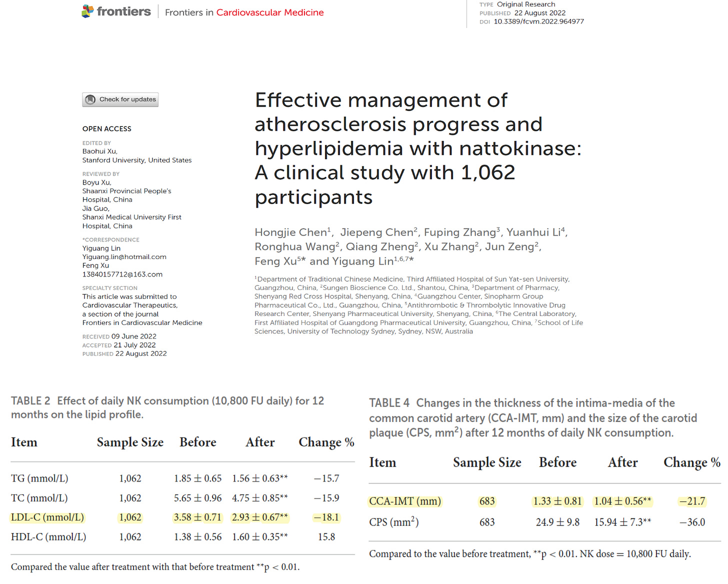Click the Frontiers colorful cube logo
Viewport: 728px width, 584px height.
point(87,11)
